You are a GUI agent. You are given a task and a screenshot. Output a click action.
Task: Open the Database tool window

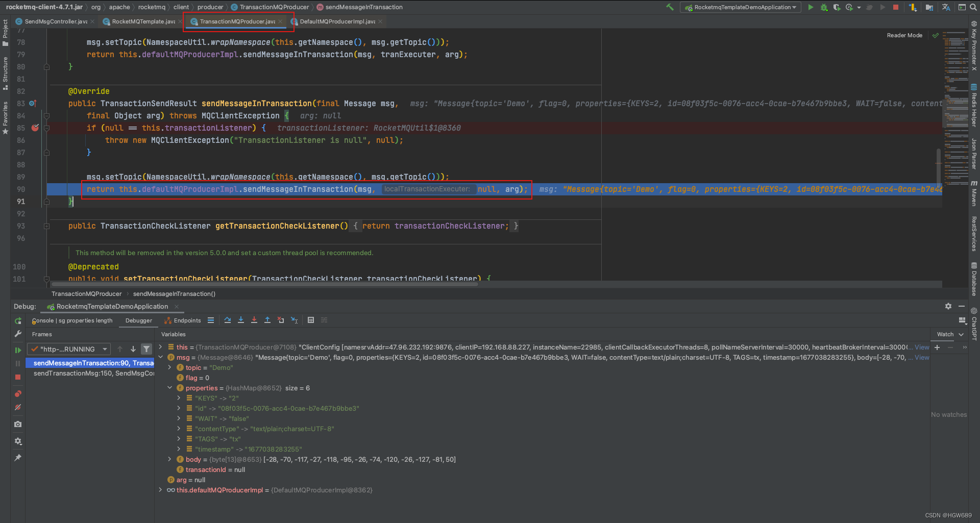click(x=974, y=279)
